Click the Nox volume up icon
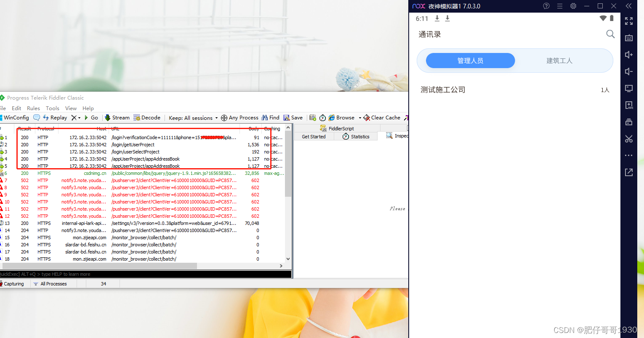644x338 pixels. coord(629,55)
